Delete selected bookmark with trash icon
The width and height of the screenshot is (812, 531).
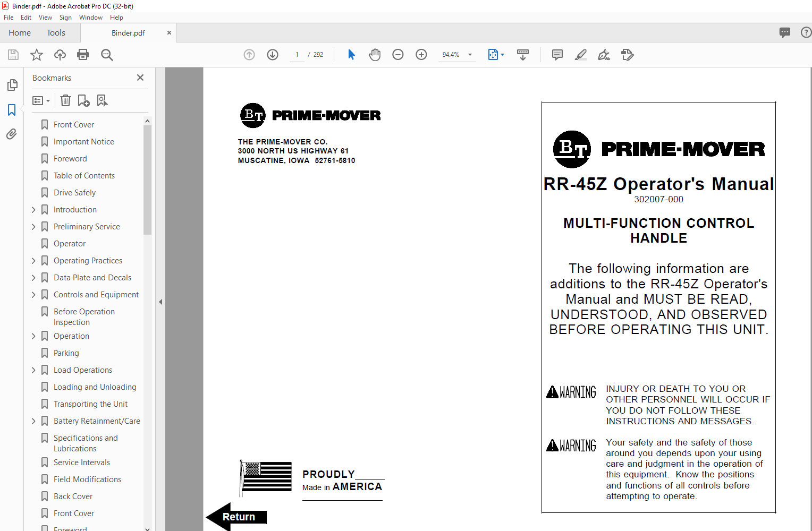[65, 100]
